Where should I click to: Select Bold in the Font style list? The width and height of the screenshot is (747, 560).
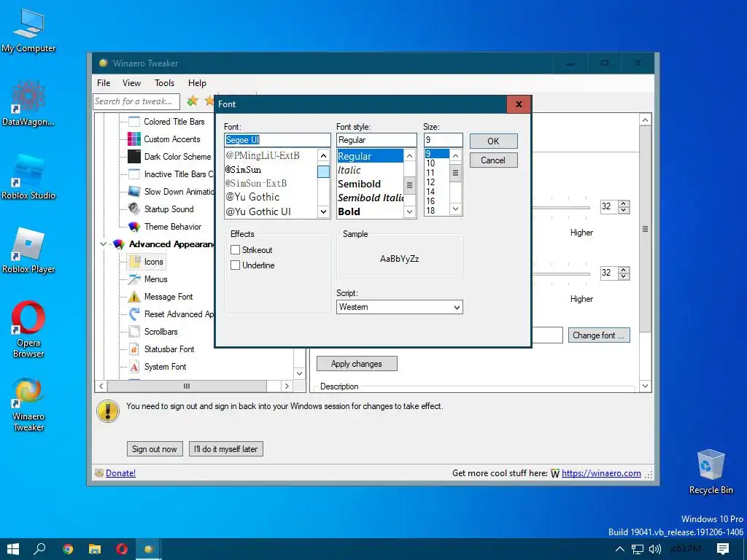pos(370,211)
